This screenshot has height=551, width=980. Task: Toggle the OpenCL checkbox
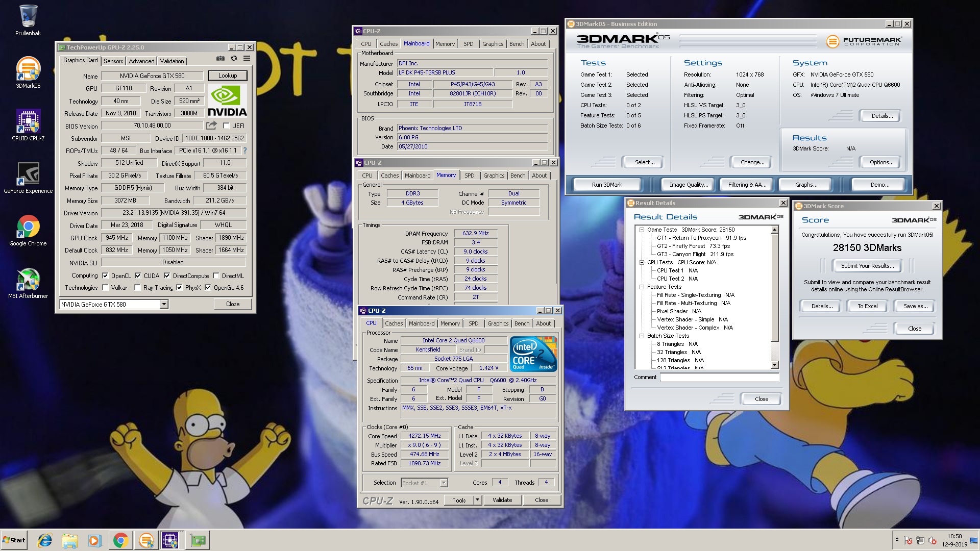[105, 275]
